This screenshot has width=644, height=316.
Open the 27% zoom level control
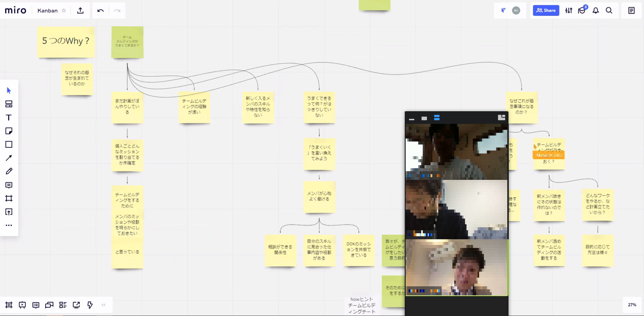pos(632,305)
